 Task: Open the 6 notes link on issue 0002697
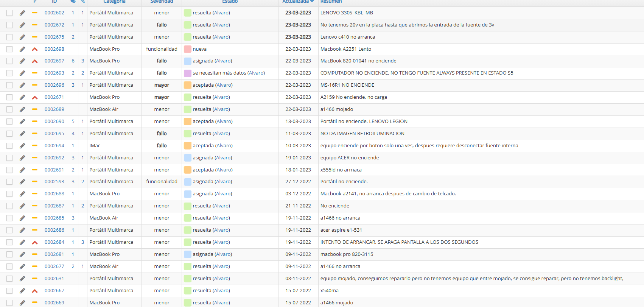tap(73, 61)
